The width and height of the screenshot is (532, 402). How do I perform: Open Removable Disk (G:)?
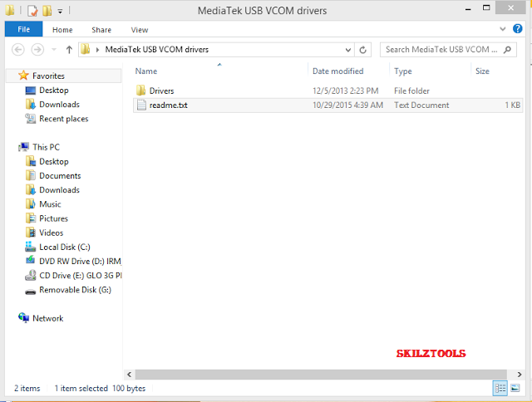[x=75, y=290]
